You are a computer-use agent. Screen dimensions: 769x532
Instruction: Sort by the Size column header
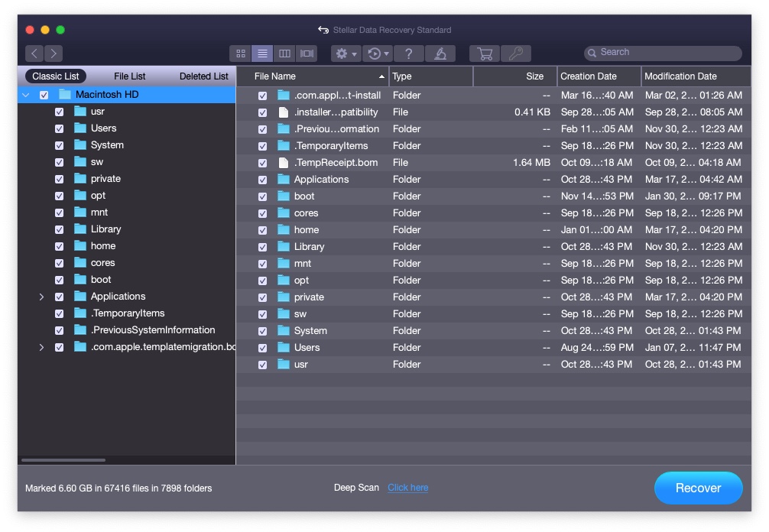pyautogui.click(x=515, y=76)
